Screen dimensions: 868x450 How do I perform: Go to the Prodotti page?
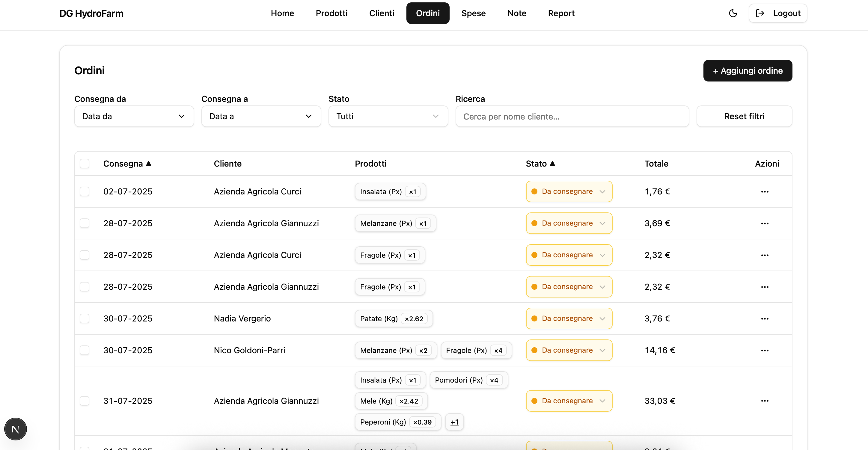point(331,13)
